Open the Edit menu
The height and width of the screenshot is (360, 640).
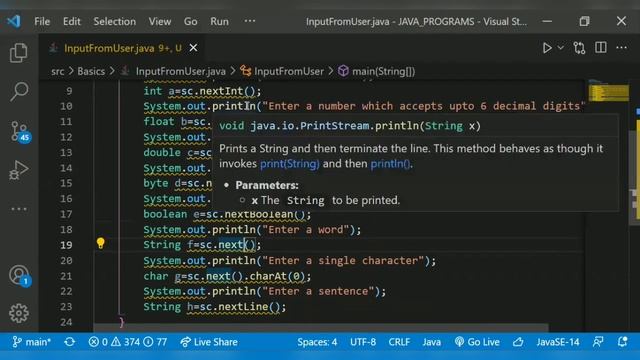[71, 21]
